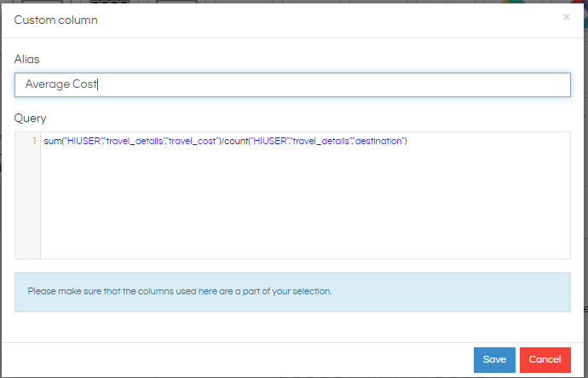Click the second travel_details token in the query
This screenshot has width=588, height=378.
tap(321, 141)
